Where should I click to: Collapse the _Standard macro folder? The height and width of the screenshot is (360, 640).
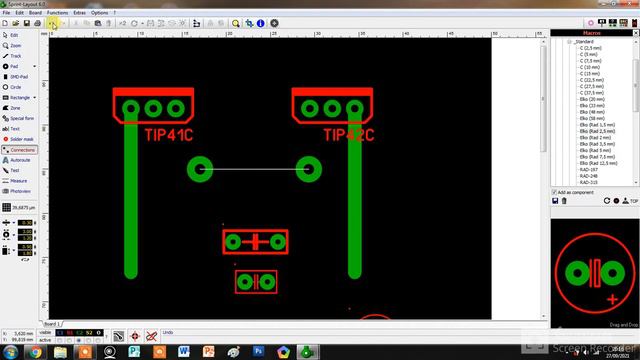569,42
